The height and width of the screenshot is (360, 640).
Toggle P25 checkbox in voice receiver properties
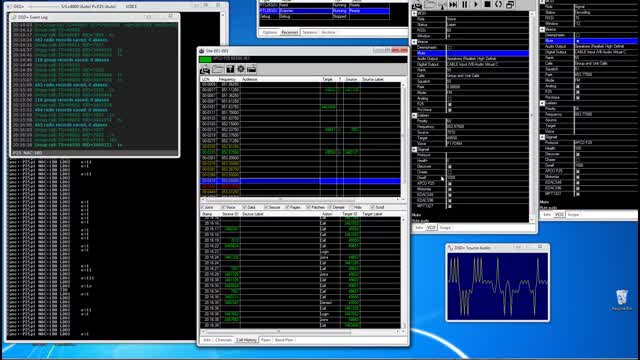pos(450,104)
